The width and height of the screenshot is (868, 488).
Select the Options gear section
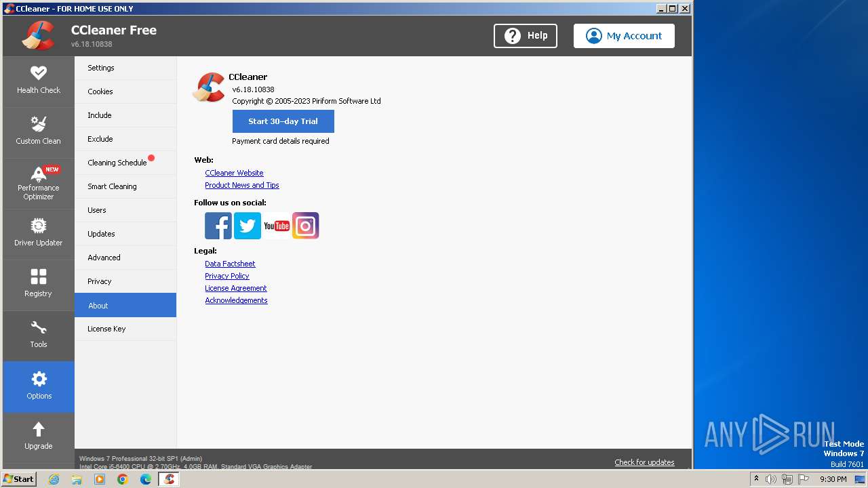39,386
